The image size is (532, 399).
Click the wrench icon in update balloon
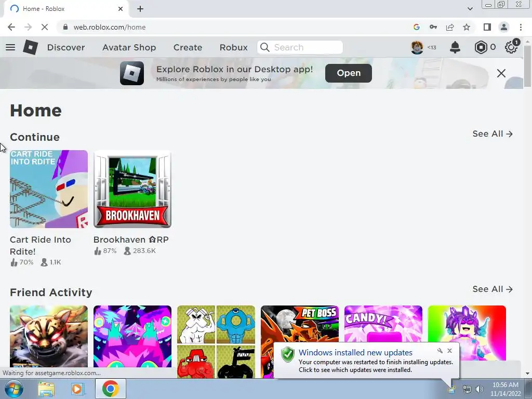pos(440,351)
